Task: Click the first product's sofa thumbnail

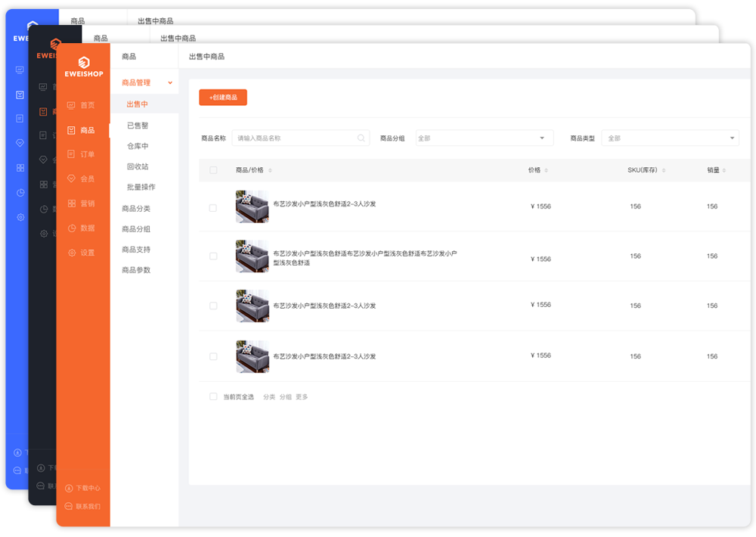Action: [x=253, y=206]
